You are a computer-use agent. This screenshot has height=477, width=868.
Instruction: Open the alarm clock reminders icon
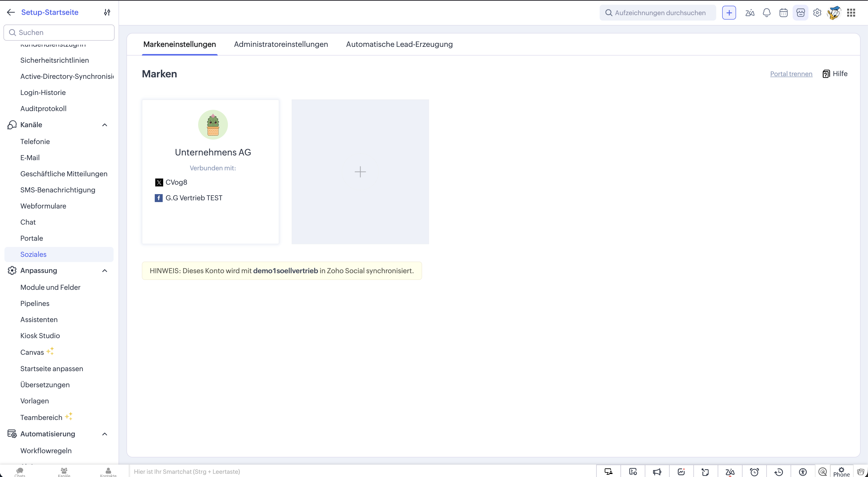[754, 472]
